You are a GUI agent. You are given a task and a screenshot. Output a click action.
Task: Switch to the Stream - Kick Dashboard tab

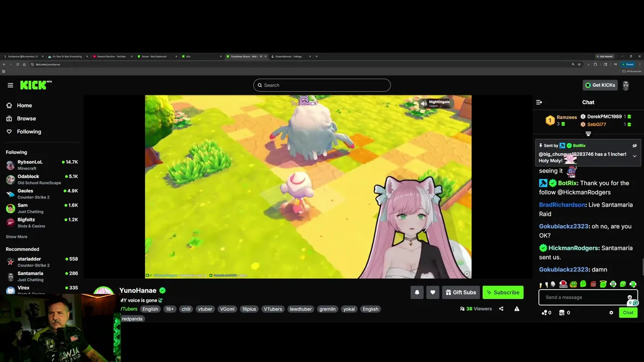157,56
